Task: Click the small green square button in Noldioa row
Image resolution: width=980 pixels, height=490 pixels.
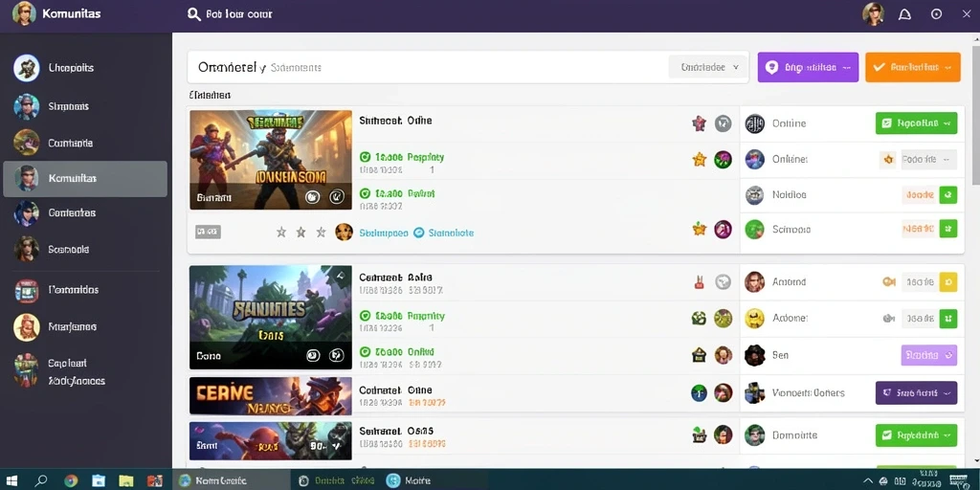Action: 948,195
